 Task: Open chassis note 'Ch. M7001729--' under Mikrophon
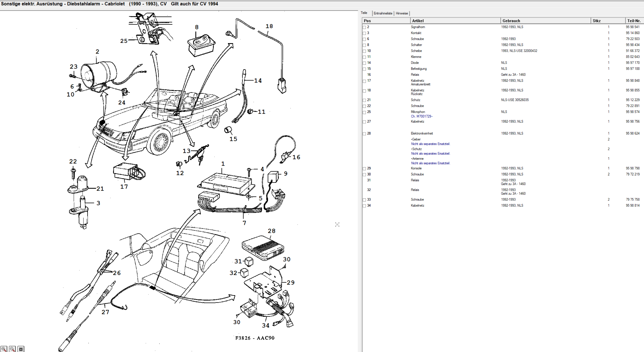[x=421, y=116]
